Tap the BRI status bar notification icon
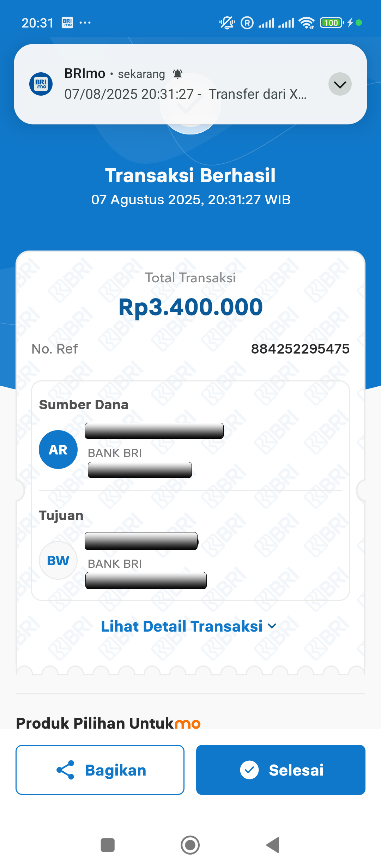The width and height of the screenshot is (381, 868). [67, 23]
